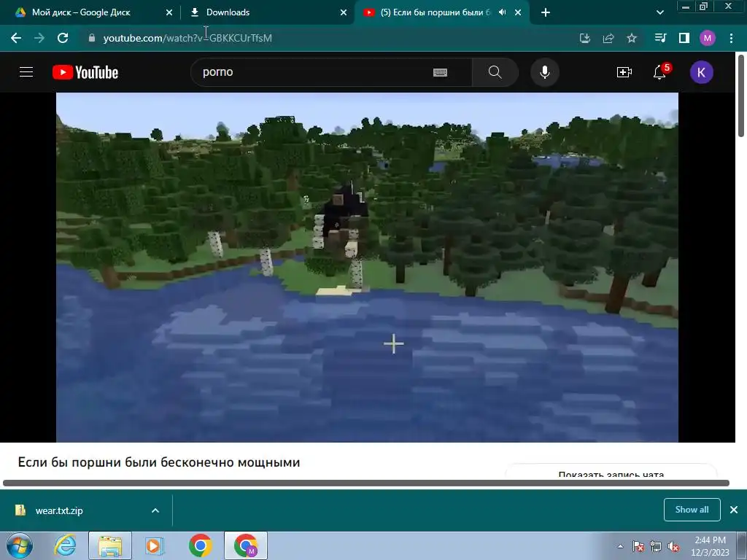This screenshot has width=747, height=560.
Task: Open the downloaded wear.txt.zip file
Action: pyautogui.click(x=58, y=510)
